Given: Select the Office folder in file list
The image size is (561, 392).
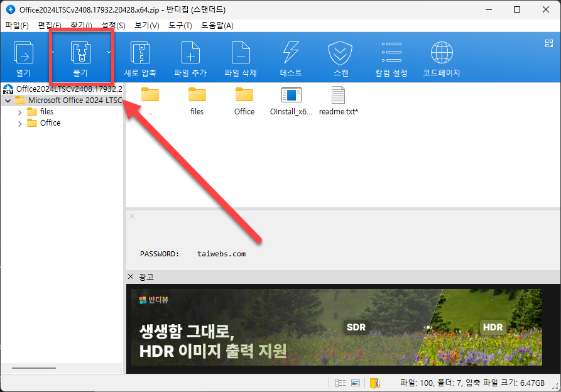Looking at the screenshot, I should pos(244,101).
